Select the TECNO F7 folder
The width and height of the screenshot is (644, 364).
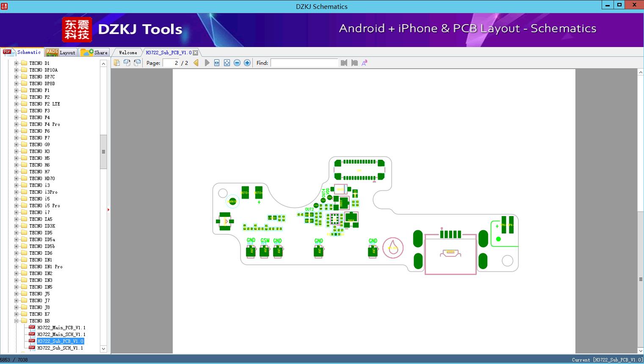click(39, 138)
